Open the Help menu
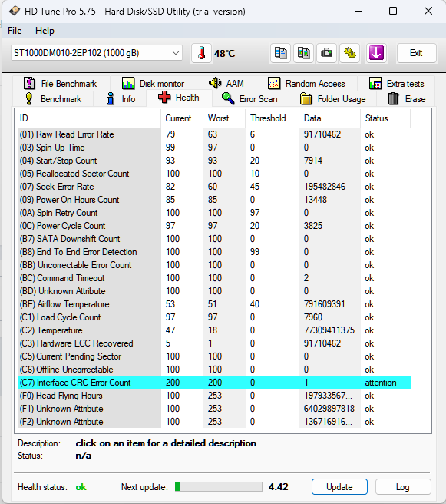The width and height of the screenshot is (446, 504). click(45, 31)
